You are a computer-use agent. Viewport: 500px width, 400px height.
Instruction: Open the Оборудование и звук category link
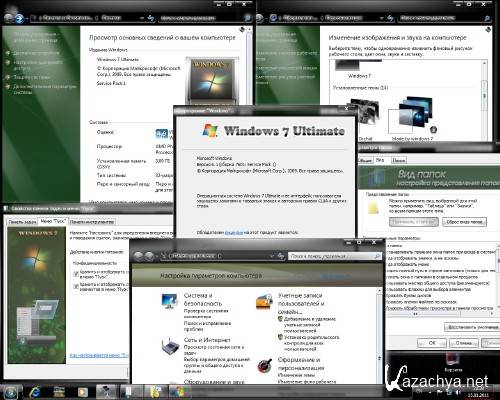coord(214,382)
